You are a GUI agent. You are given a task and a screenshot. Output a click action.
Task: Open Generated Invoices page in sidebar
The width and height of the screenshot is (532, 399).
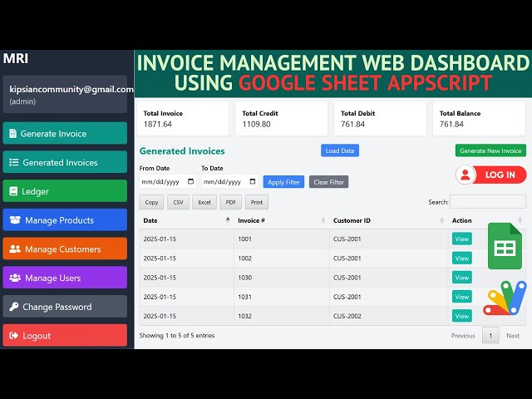coord(65,162)
